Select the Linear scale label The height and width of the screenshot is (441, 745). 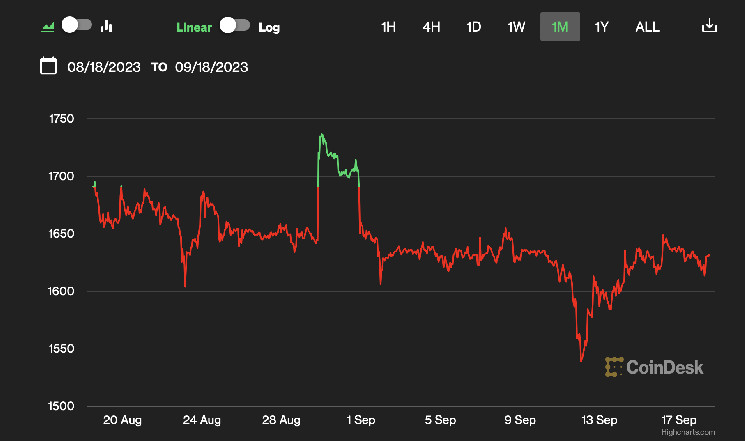[x=194, y=27]
